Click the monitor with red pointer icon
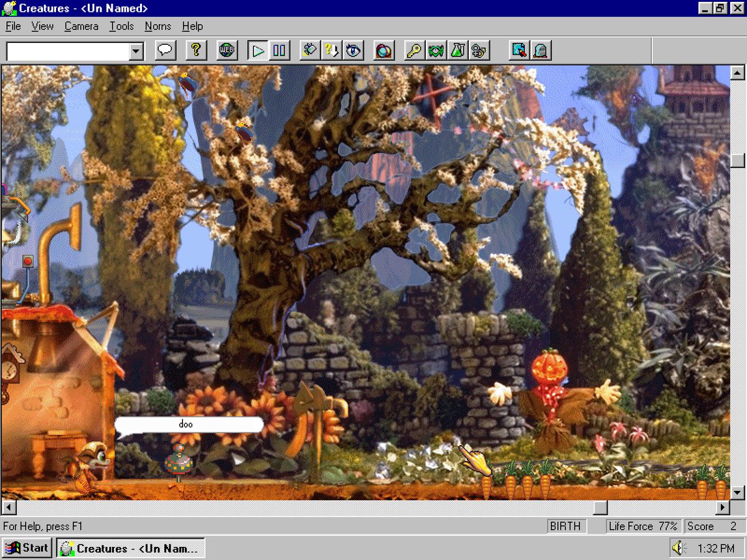Viewport: 747px width, 560px height. tap(519, 50)
